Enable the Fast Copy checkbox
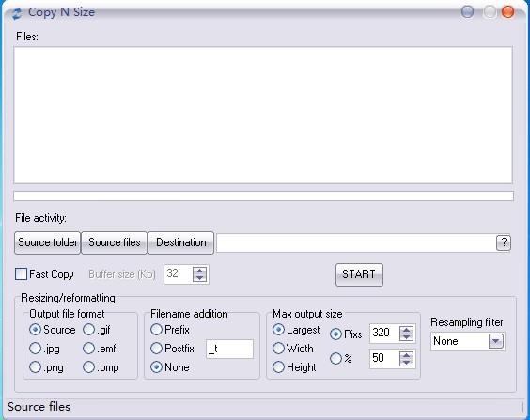The width and height of the screenshot is (530, 420). coord(21,274)
